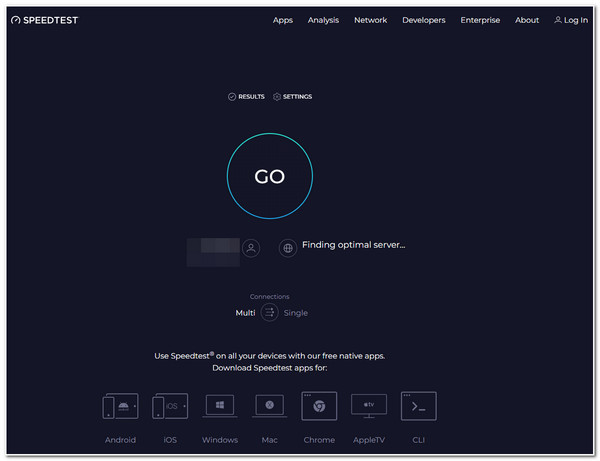Click 'Finding optimal server...' text

[354, 245]
